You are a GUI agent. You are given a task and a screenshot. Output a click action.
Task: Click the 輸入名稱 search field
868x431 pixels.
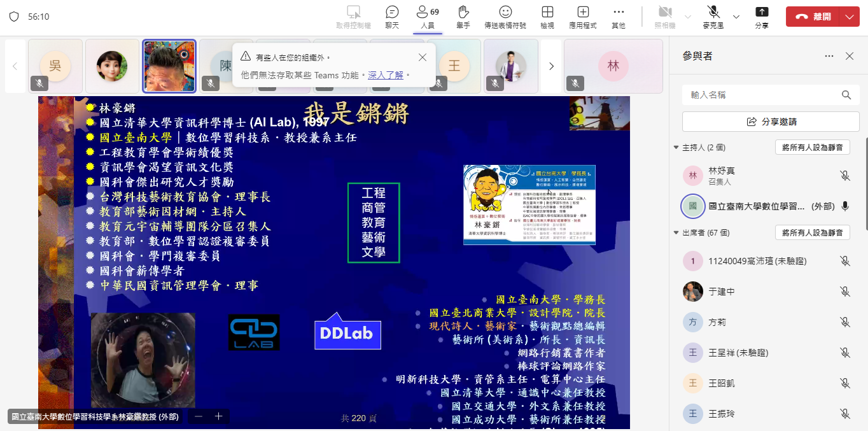tap(771, 95)
